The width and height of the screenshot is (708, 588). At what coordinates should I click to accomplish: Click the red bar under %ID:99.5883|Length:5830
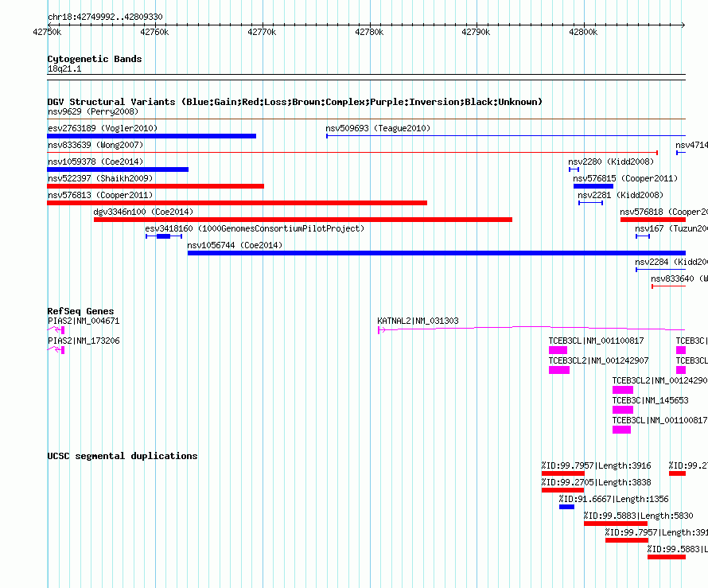616,524
